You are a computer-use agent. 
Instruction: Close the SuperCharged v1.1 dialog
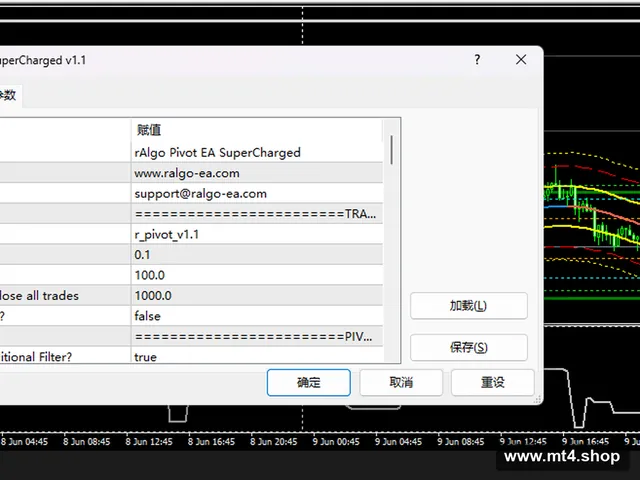(x=521, y=60)
